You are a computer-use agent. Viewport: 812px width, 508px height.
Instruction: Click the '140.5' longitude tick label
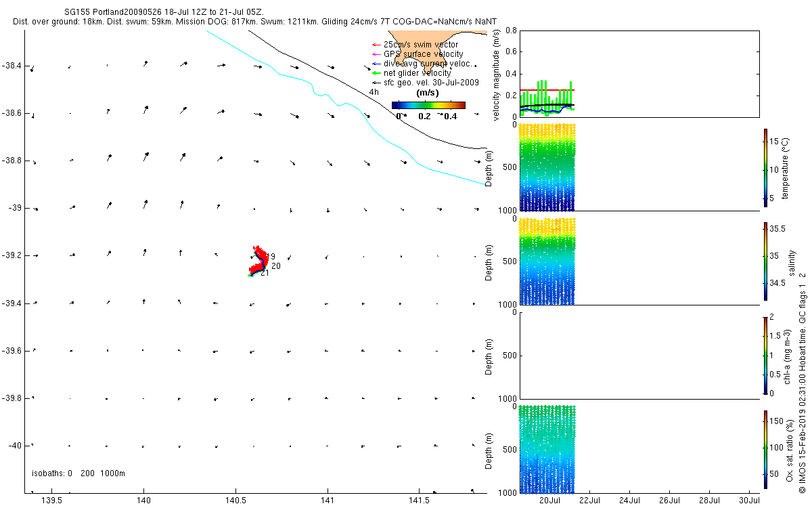click(x=235, y=501)
